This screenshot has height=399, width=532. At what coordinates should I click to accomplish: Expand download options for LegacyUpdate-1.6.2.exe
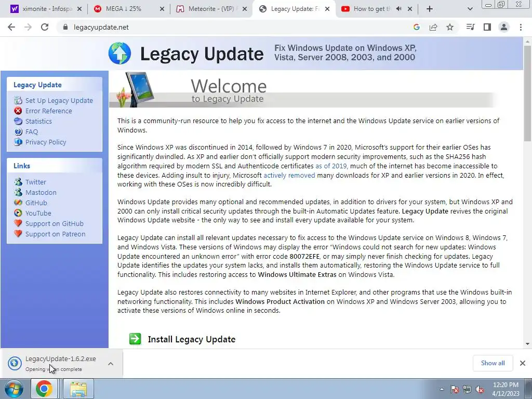111,364
